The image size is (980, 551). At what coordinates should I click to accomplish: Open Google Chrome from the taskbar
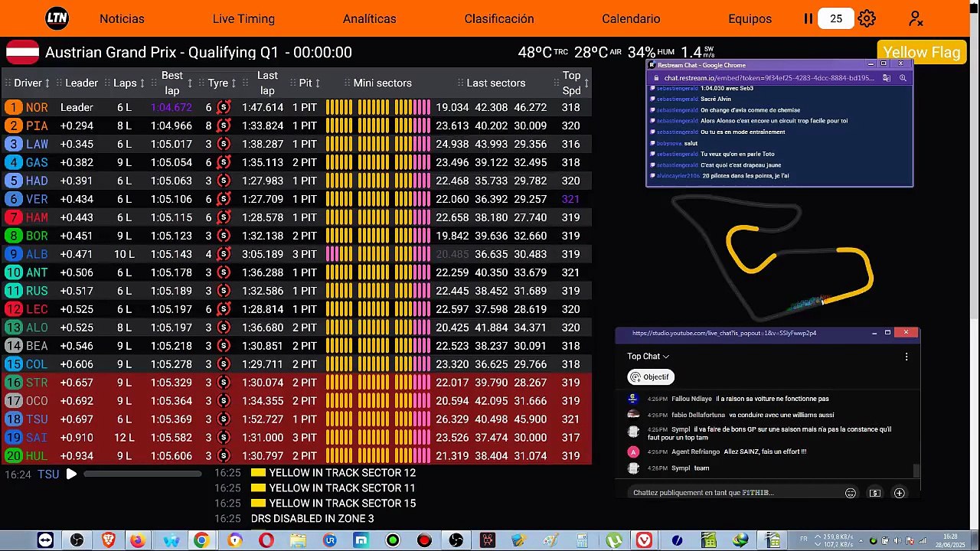[x=201, y=540]
